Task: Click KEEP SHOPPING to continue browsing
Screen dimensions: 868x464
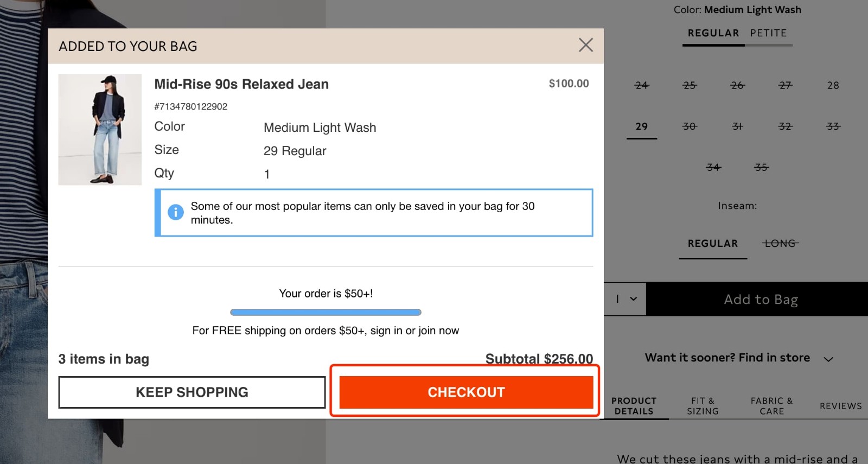Action: pyautogui.click(x=192, y=392)
